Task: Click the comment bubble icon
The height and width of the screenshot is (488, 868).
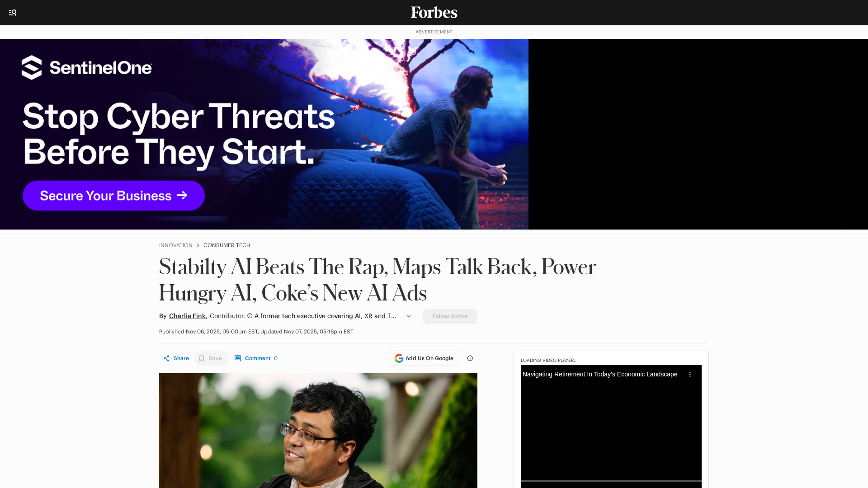Action: tap(238, 358)
